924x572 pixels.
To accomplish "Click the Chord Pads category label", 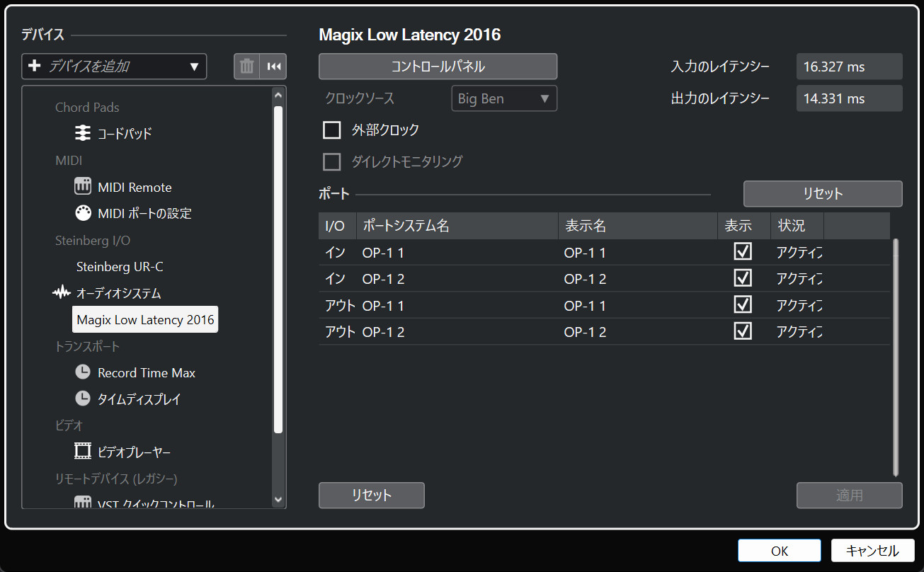I will coord(87,107).
